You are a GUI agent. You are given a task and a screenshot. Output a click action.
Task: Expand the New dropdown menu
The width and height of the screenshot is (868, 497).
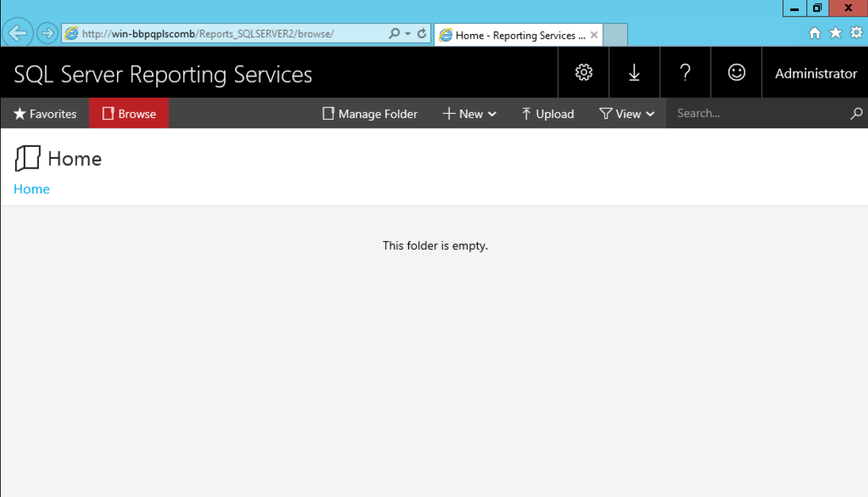469,114
